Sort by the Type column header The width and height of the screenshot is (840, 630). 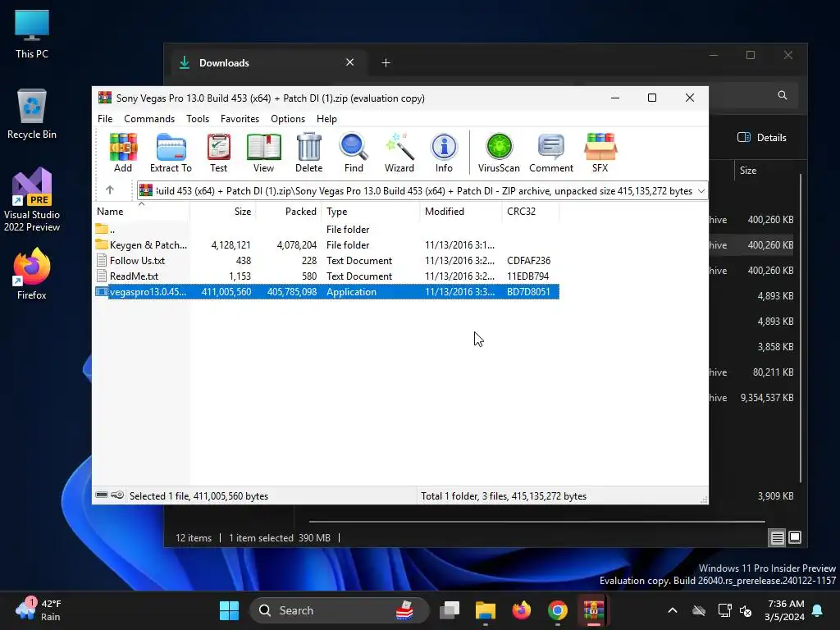[371, 212]
